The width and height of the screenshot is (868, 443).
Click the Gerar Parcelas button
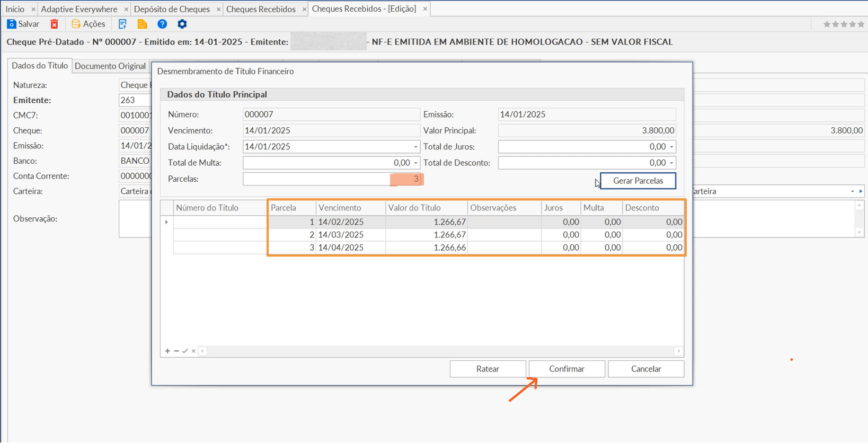(x=638, y=181)
